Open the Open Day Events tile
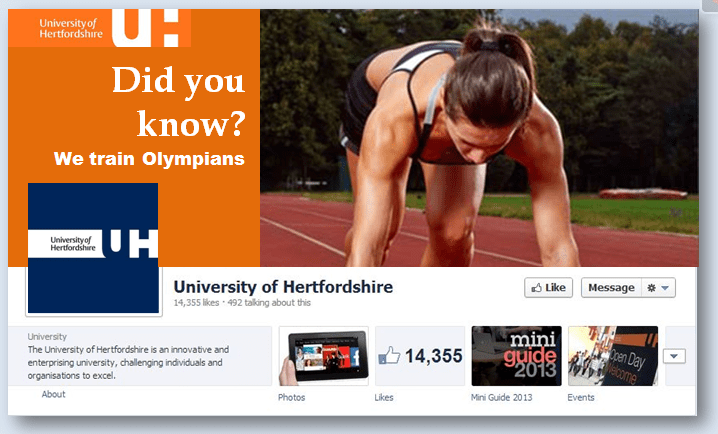 point(613,356)
